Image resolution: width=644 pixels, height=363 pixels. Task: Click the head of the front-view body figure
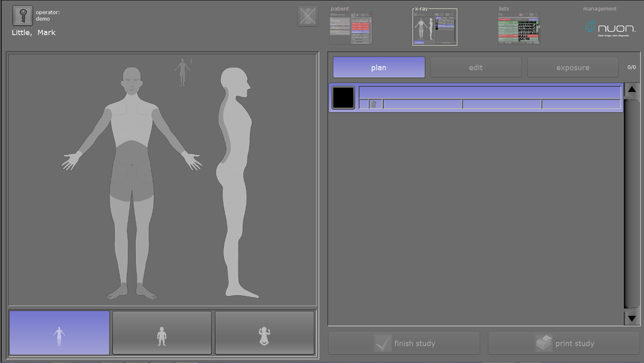pyautogui.click(x=131, y=81)
